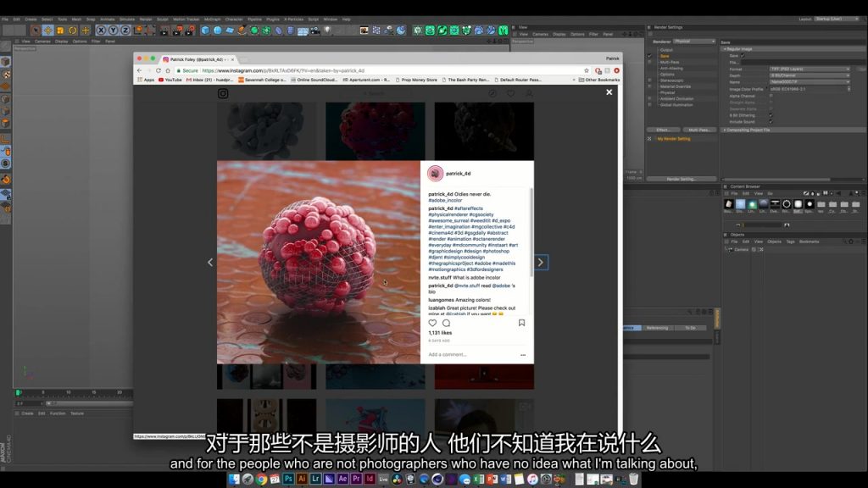
Task: Open Photoshop from the Dock
Action: click(x=288, y=480)
